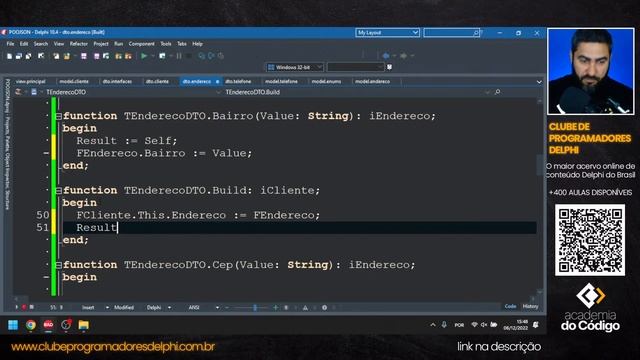Image resolution: width=640 pixels, height=360 pixels.
Task: Switch to the Code view at the bottom
Action: (x=510, y=306)
